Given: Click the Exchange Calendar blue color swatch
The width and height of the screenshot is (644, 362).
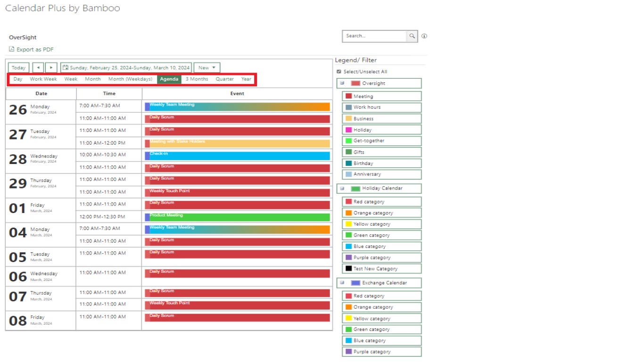Looking at the screenshot, I should pos(355,283).
